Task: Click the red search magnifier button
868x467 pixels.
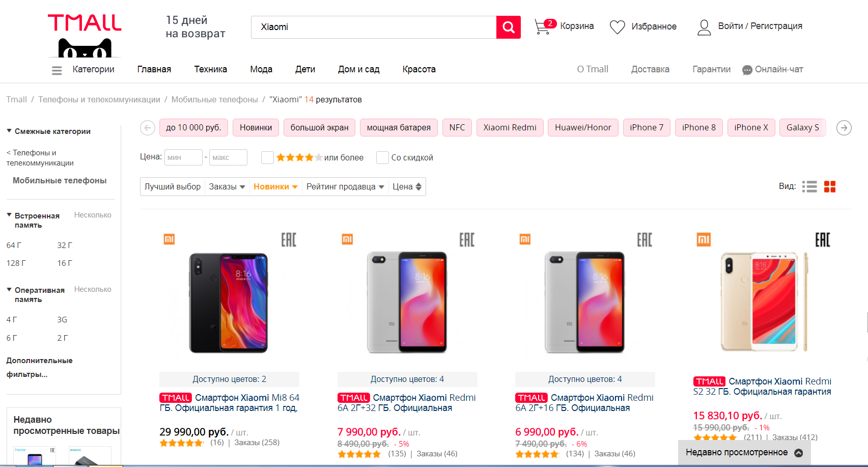Action: pyautogui.click(x=508, y=27)
